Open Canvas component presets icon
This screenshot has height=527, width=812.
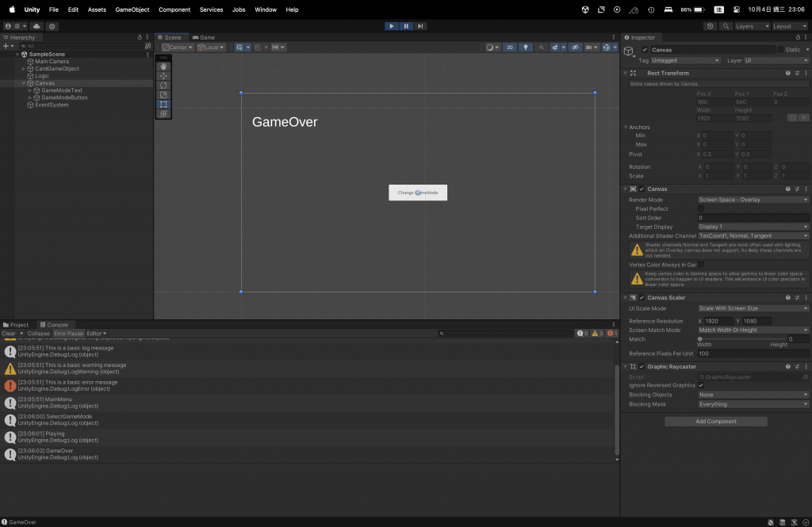coord(797,189)
